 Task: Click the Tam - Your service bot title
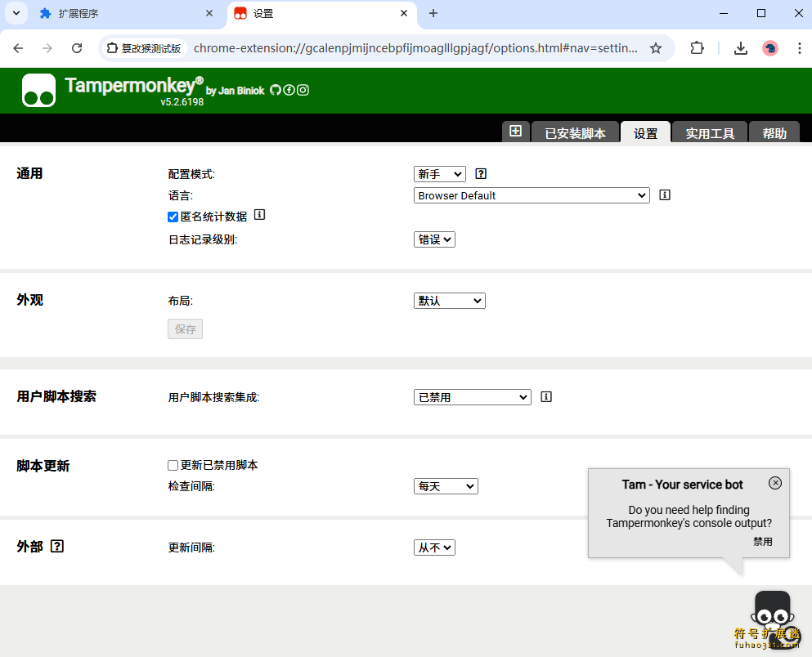[683, 485]
